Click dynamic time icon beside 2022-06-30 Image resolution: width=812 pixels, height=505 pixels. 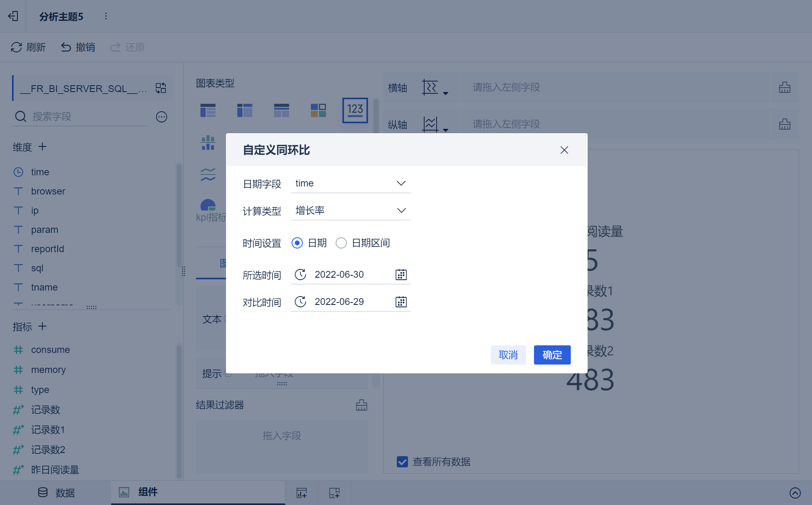click(x=300, y=275)
